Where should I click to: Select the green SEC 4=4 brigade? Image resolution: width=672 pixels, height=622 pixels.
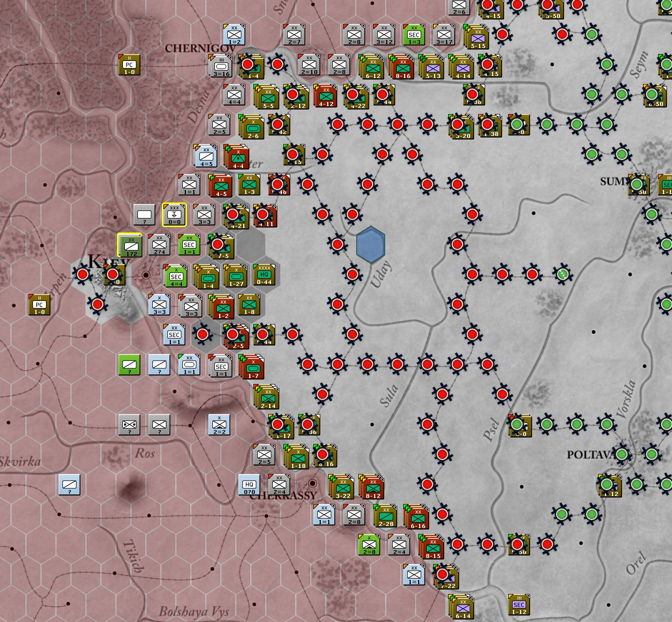175,275
